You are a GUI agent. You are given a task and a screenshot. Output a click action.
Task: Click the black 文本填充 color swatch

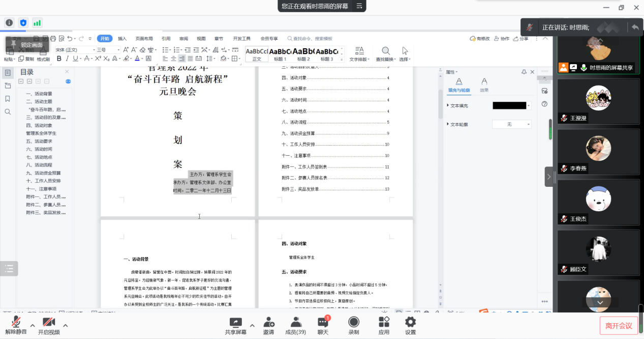pyautogui.click(x=509, y=105)
